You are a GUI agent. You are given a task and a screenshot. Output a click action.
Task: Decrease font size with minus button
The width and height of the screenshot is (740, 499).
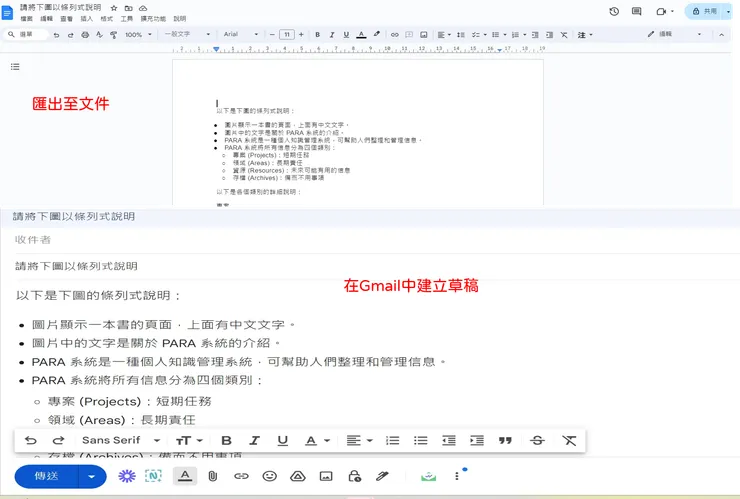[x=272, y=34]
